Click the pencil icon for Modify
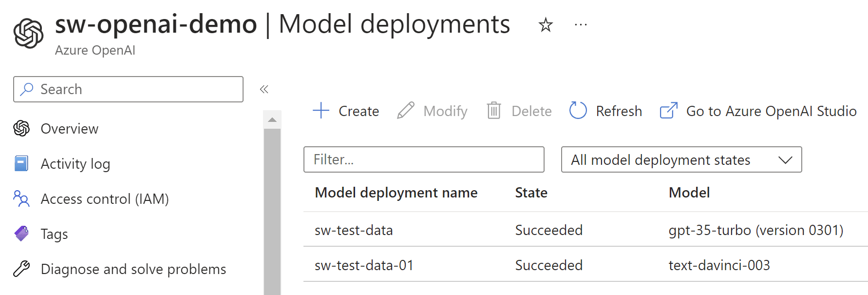This screenshot has height=295, width=868. pyautogui.click(x=406, y=110)
